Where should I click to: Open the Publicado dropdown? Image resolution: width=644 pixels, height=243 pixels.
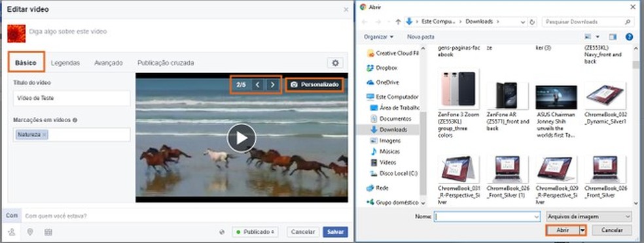click(x=255, y=232)
